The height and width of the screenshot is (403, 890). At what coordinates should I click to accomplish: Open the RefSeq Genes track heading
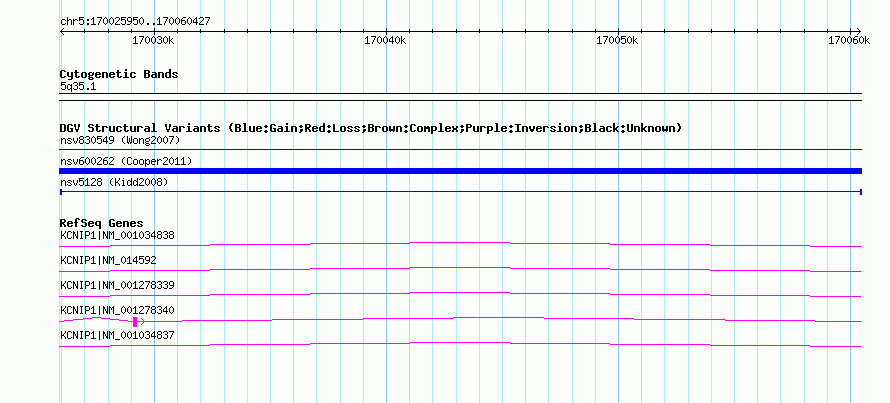tap(102, 223)
